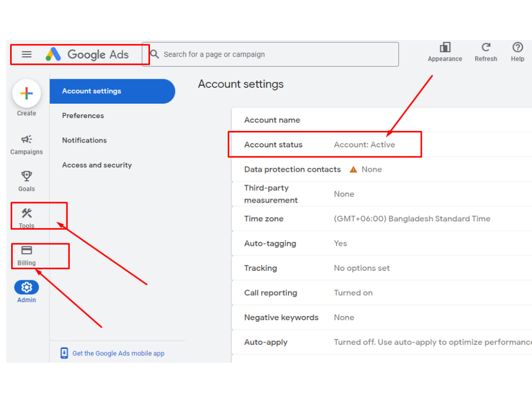Image resolution: width=532 pixels, height=399 pixels.
Task: Expand the Auto-tagging row
Action: (381, 244)
